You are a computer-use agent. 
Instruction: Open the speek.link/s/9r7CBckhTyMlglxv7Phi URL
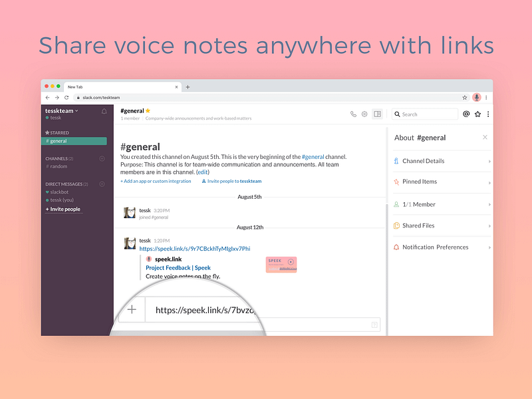[x=195, y=249]
